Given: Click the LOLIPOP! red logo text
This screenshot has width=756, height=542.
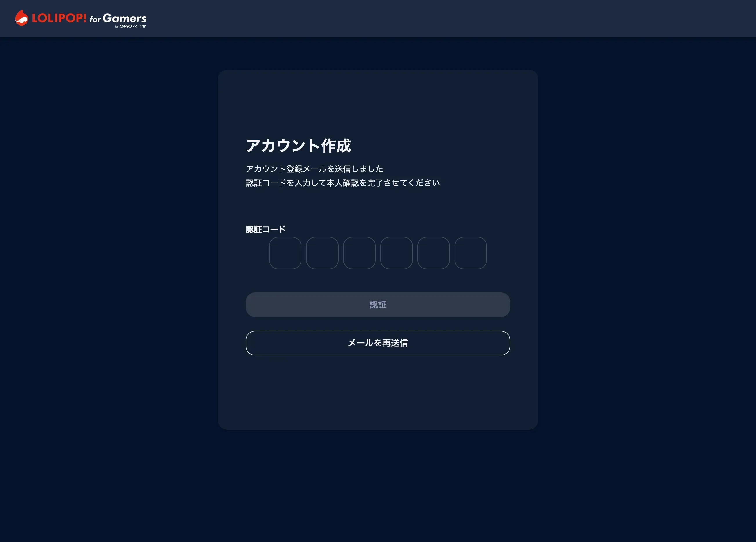Looking at the screenshot, I should [59, 18].
